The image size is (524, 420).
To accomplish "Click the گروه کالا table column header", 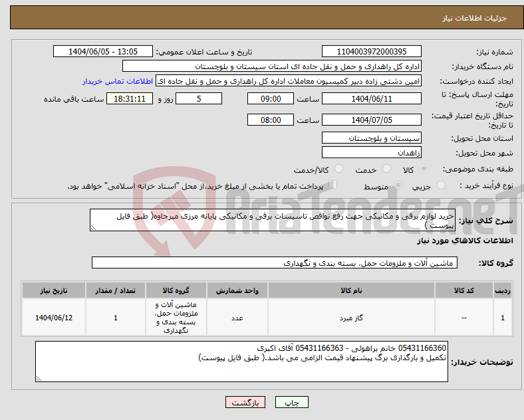I will (x=176, y=290).
